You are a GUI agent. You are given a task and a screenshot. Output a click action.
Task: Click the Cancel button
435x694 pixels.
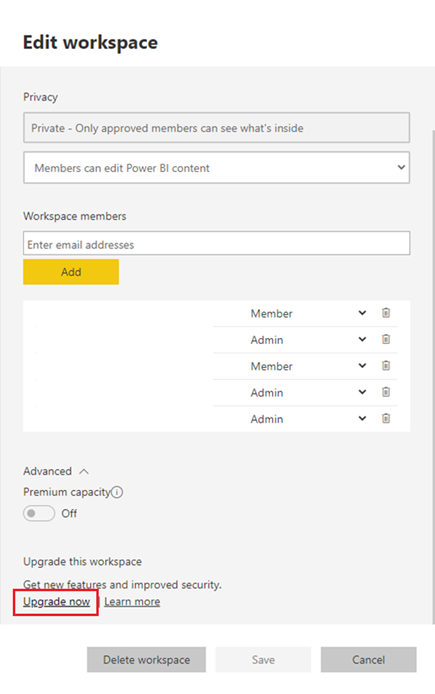coord(368,659)
